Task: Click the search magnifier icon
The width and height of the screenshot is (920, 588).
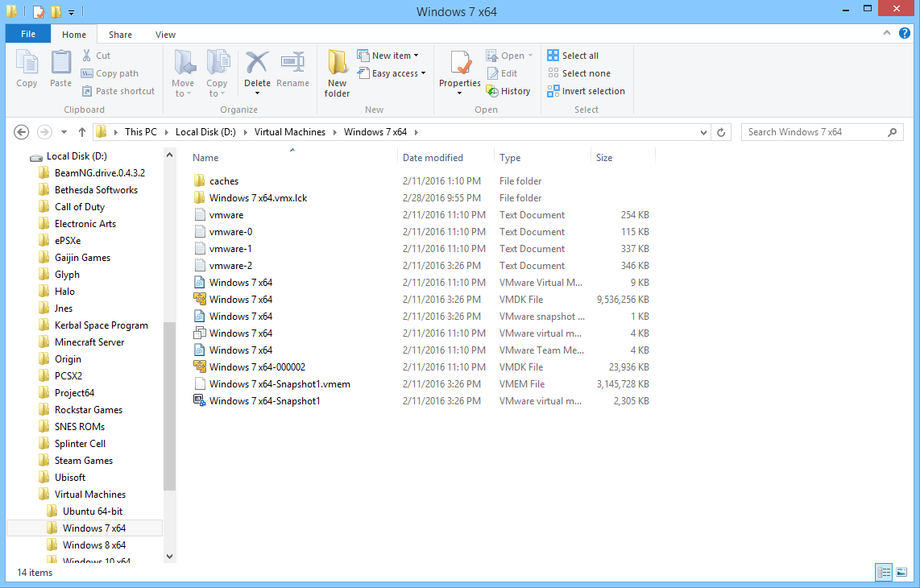Action: click(892, 132)
